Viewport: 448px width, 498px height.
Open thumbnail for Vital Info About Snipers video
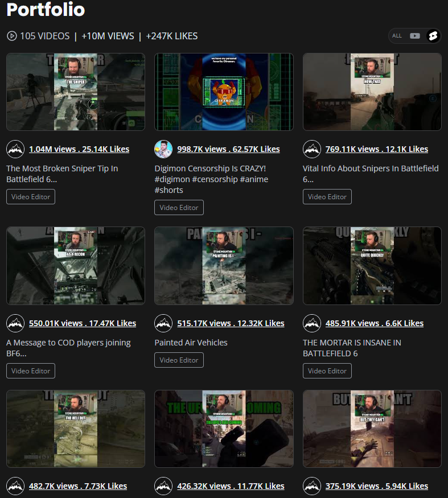tap(372, 92)
